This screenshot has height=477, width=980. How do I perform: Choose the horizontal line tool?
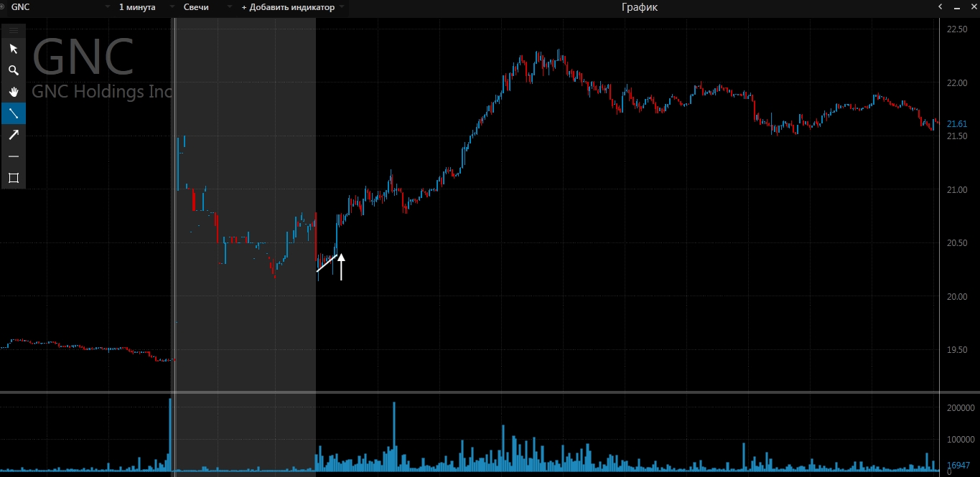pos(13,156)
